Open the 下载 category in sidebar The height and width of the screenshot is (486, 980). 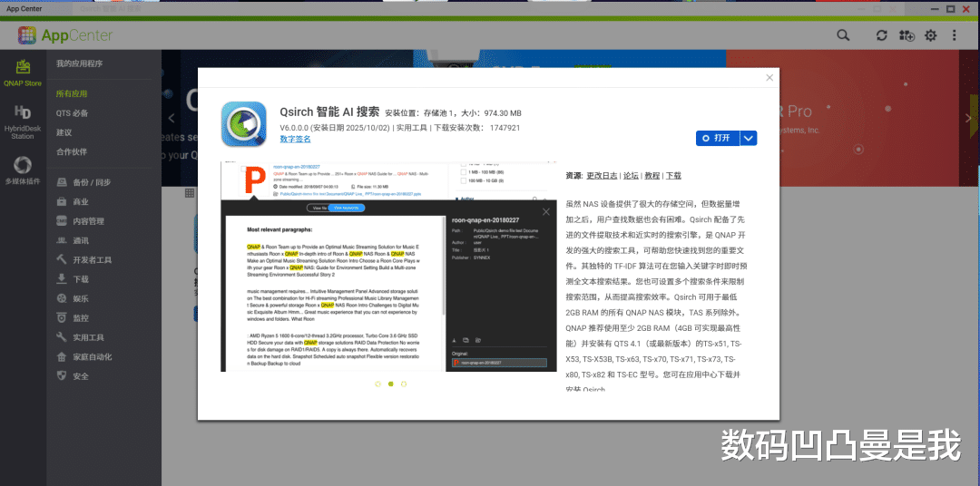(73, 279)
